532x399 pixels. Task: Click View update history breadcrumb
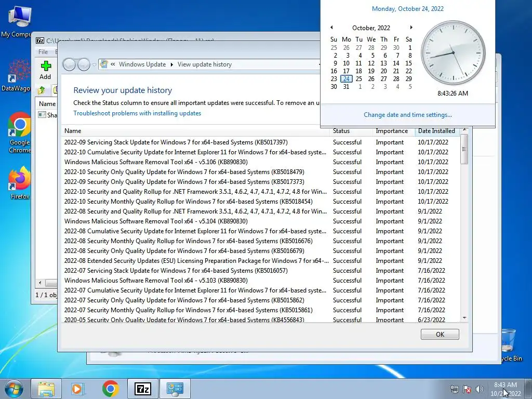point(205,64)
